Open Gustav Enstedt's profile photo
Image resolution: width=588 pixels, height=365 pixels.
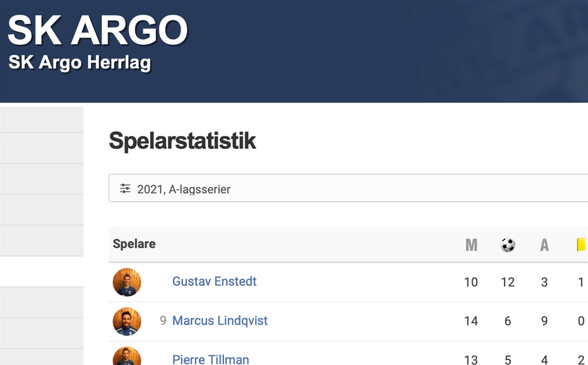[127, 282]
